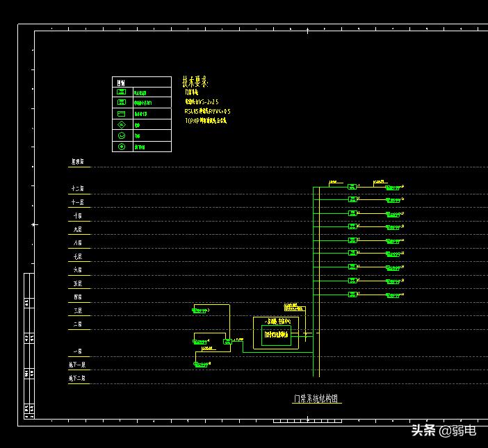Click the green device on the 三层 level
This screenshot has width=488, height=448.
(201, 310)
